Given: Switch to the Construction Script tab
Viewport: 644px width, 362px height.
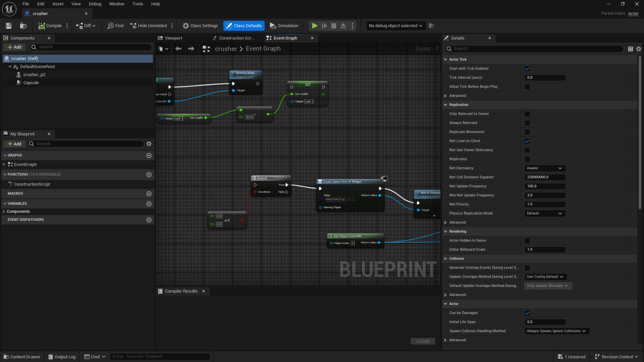Looking at the screenshot, I should pyautogui.click(x=234, y=38).
